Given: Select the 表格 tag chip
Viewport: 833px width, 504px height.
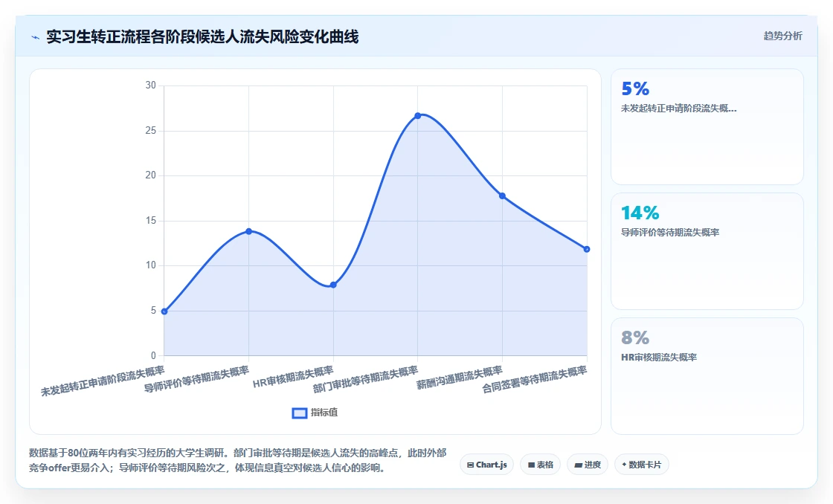Looking at the screenshot, I should (x=540, y=465).
